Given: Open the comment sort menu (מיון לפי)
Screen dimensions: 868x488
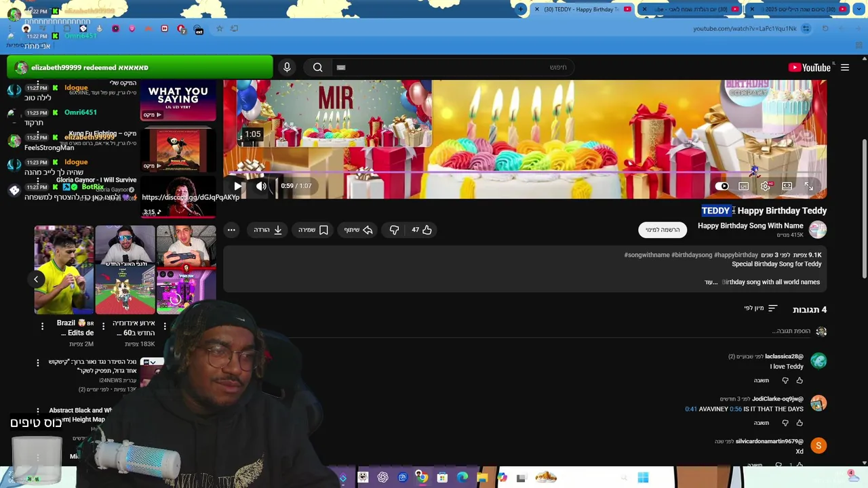Looking at the screenshot, I should [761, 308].
